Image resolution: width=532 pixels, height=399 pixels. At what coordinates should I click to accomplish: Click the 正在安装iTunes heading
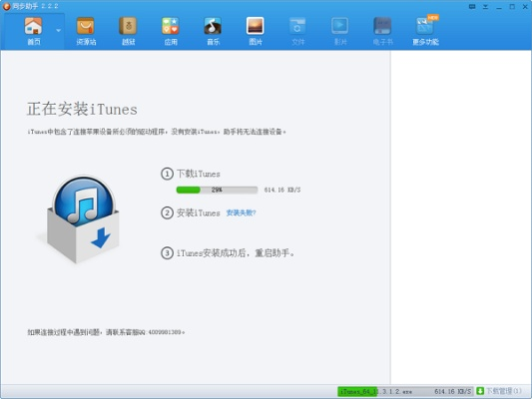[82, 109]
